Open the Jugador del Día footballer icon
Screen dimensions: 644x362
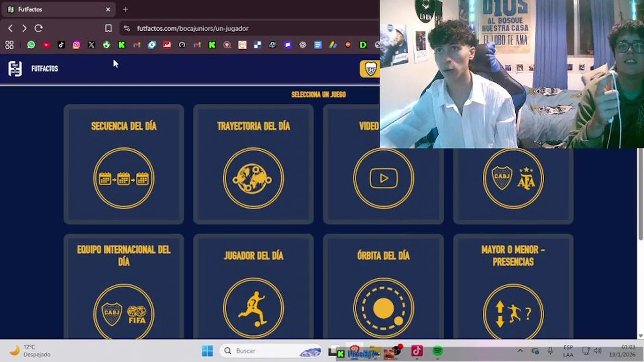coord(254,308)
